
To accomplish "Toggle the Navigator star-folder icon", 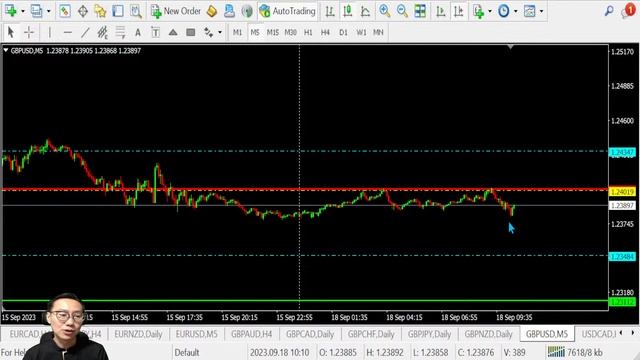I will pos(100,11).
